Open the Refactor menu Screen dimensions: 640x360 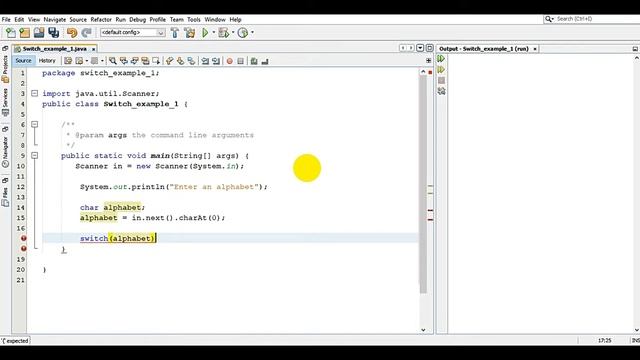(101, 19)
